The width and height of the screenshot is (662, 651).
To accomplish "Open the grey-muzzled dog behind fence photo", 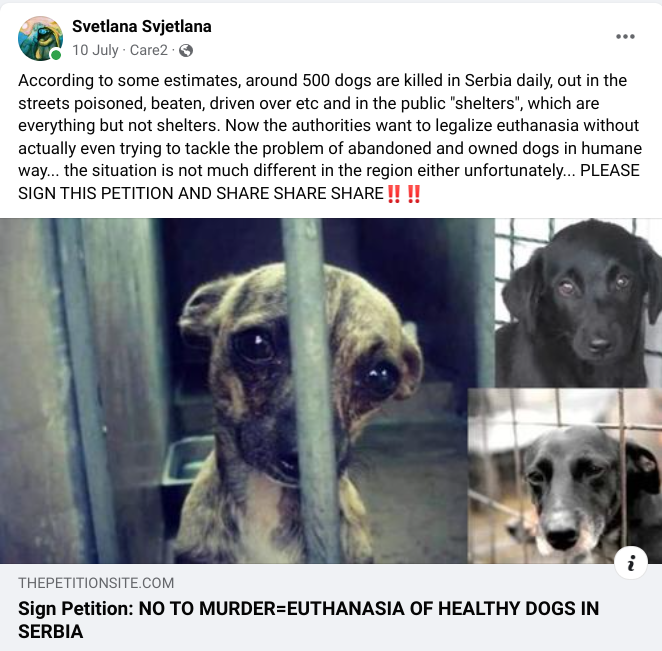I will tap(565, 476).
